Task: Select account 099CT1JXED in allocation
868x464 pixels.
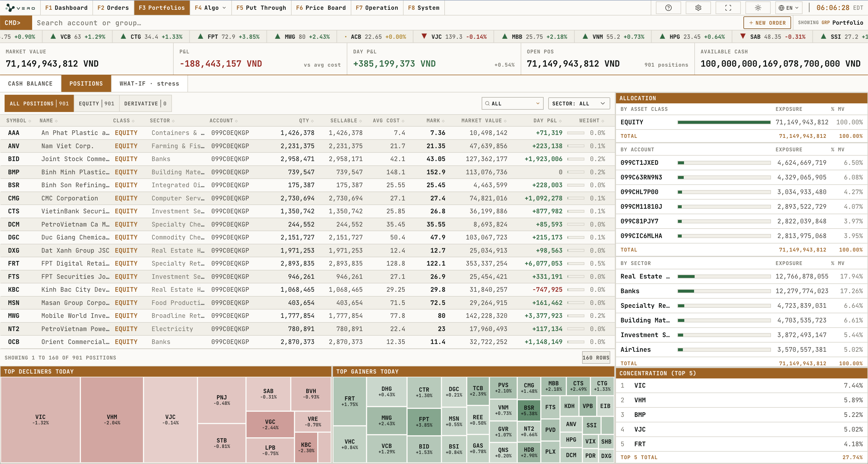Action: point(741,163)
